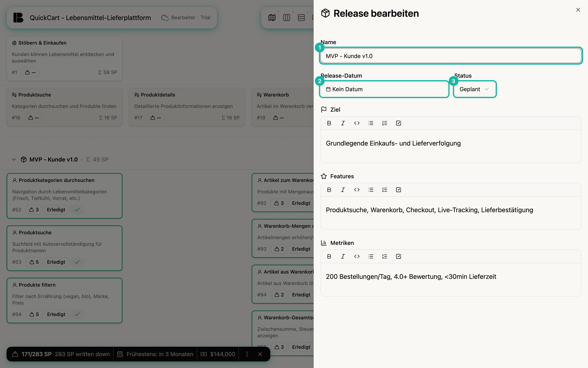
Task: Click the Name input field
Action: pyautogui.click(x=451, y=56)
